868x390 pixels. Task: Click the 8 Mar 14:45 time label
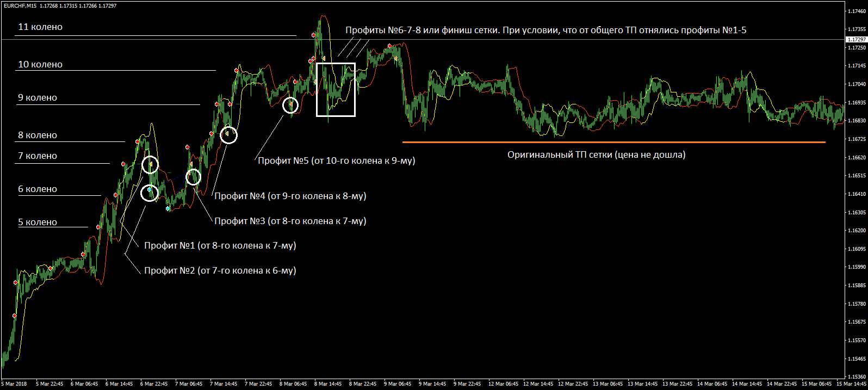coord(328,384)
